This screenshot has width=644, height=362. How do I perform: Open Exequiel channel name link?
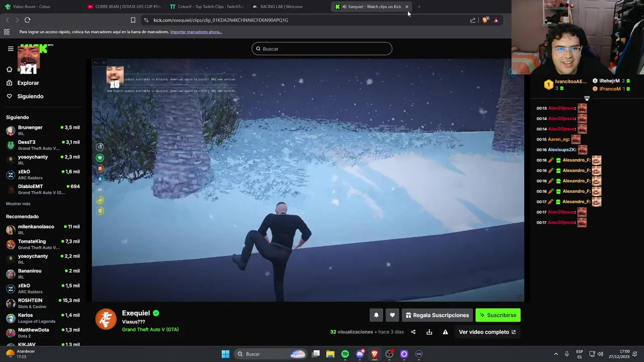pos(136,313)
